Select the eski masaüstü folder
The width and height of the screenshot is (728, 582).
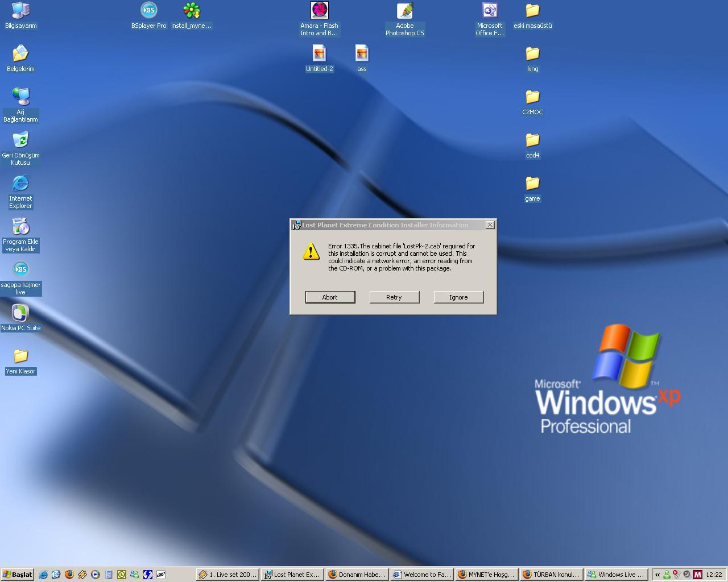point(533,15)
